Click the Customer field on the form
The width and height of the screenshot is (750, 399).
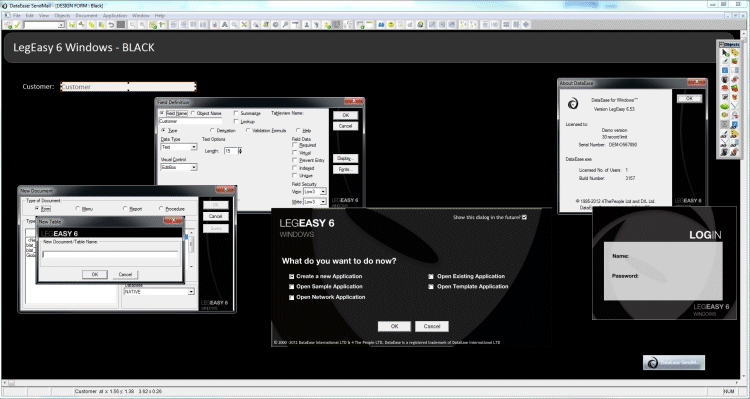pyautogui.click(x=128, y=87)
